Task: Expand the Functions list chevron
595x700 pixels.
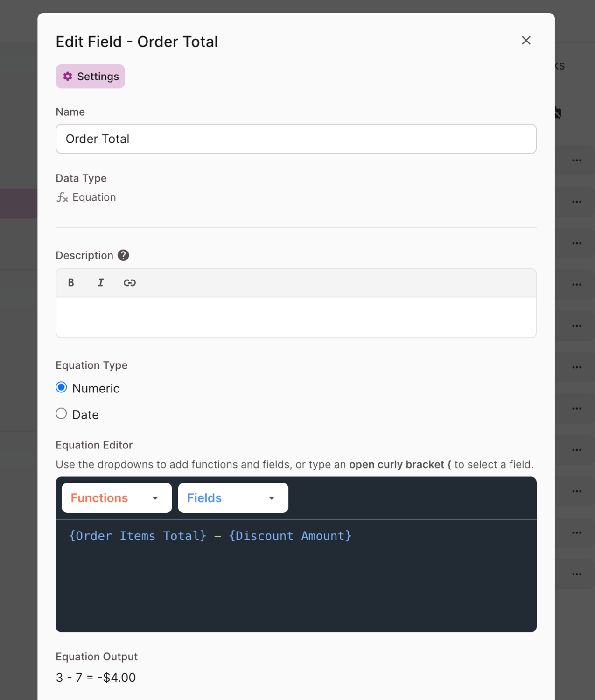Action: [x=155, y=498]
